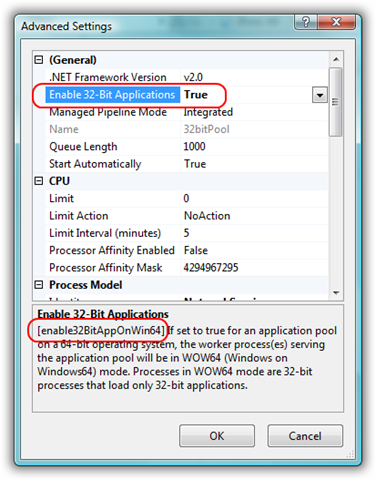Screen dimensions: 376x480
Task: Select the Enable 32-Bit Applications property
Action: tap(113, 95)
